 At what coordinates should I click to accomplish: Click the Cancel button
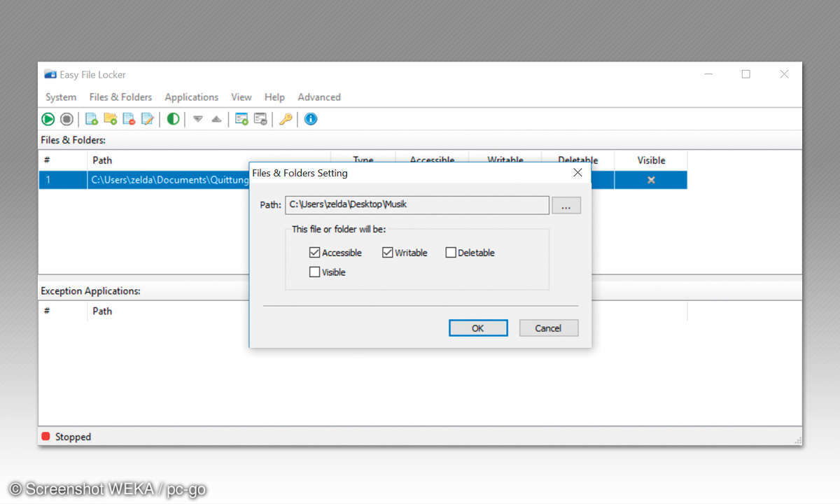[549, 328]
